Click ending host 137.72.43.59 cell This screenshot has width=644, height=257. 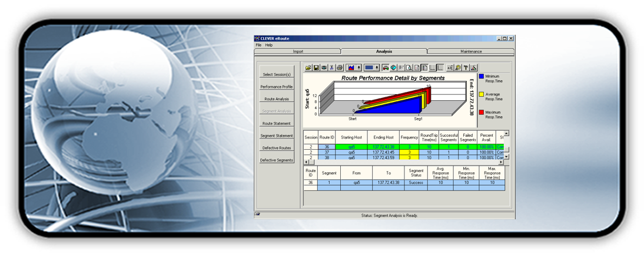point(383,157)
